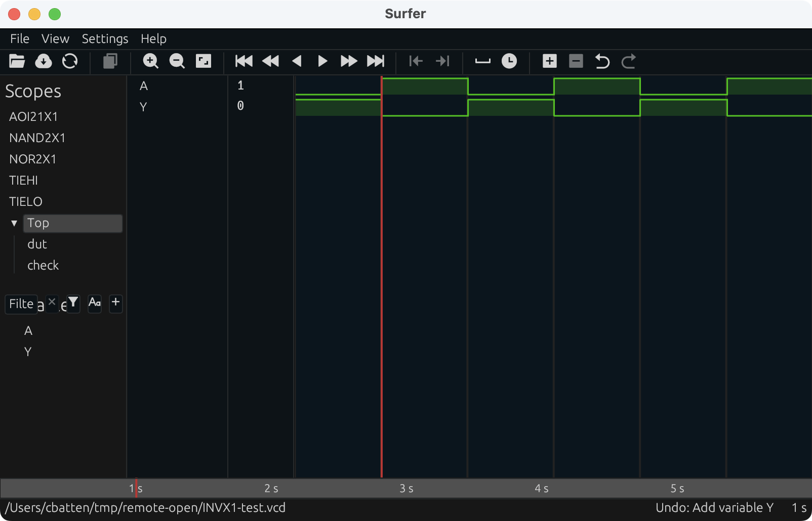Click the add timeline clock icon

click(x=509, y=61)
